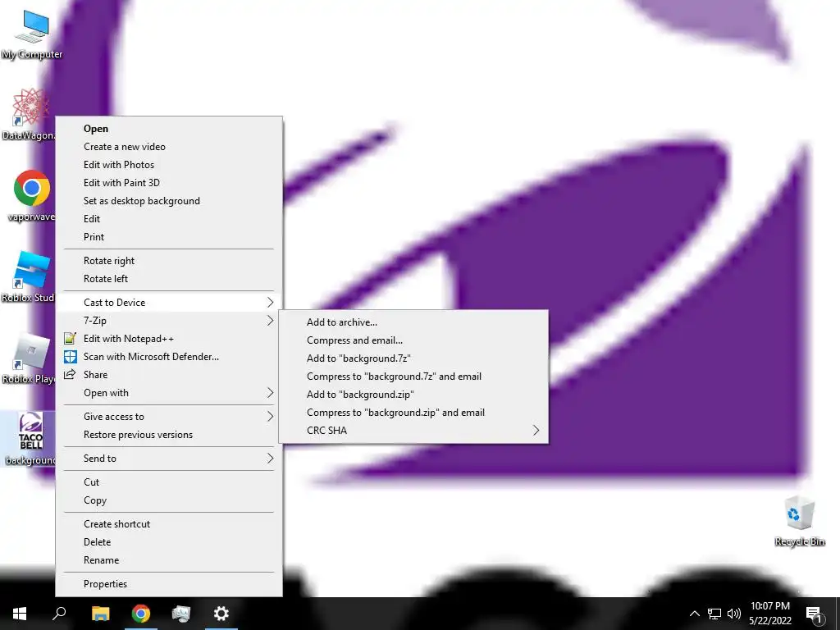Viewport: 840px width, 630px height.
Task: Open the notification action center
Action: click(x=814, y=614)
